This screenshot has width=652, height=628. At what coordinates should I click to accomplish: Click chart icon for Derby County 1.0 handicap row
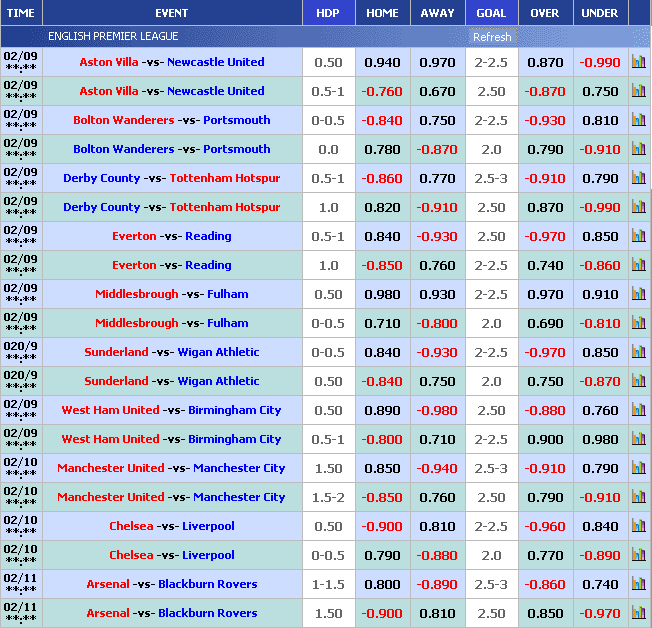point(638,207)
